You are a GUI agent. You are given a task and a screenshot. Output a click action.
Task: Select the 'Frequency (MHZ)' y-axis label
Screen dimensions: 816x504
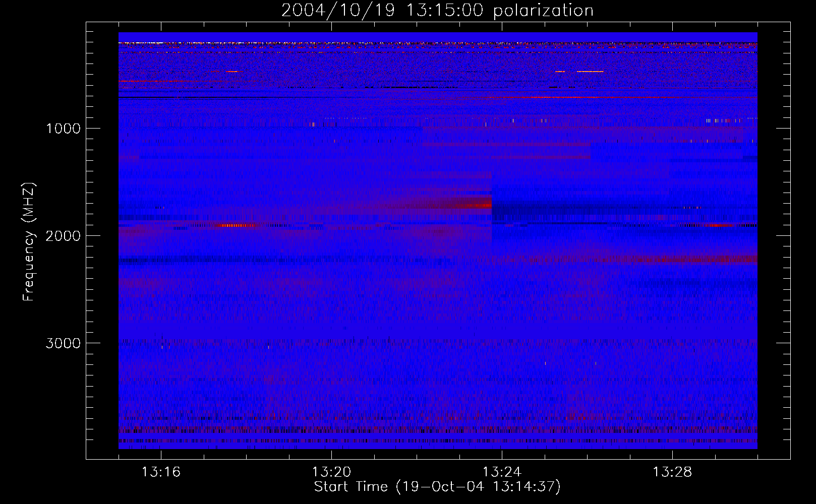point(29,242)
